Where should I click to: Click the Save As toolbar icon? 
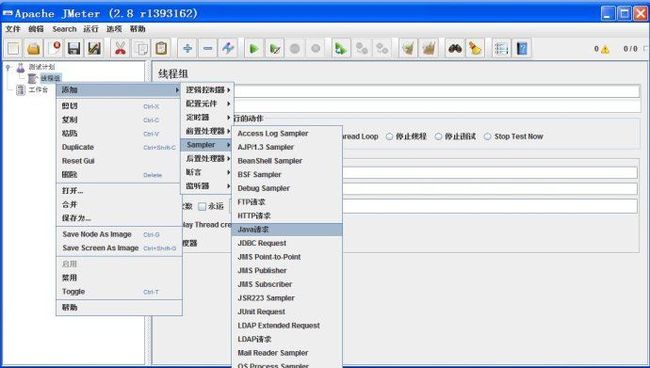point(95,49)
